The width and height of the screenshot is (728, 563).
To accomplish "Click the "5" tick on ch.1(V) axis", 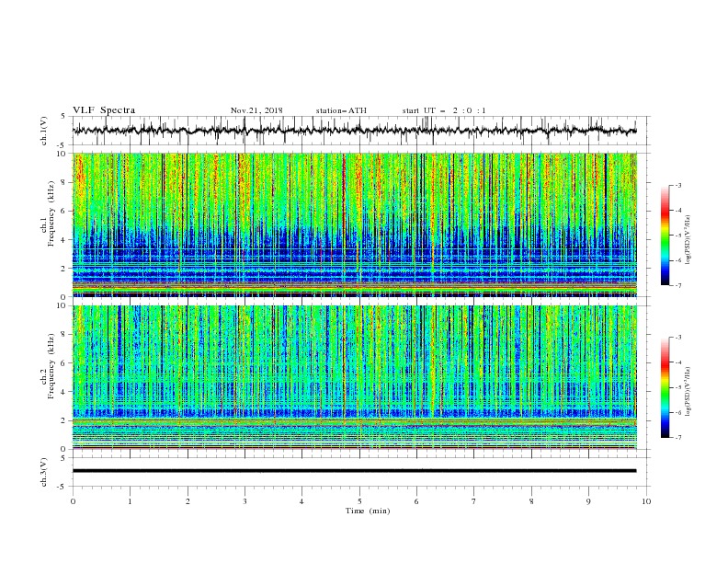I will [64, 116].
